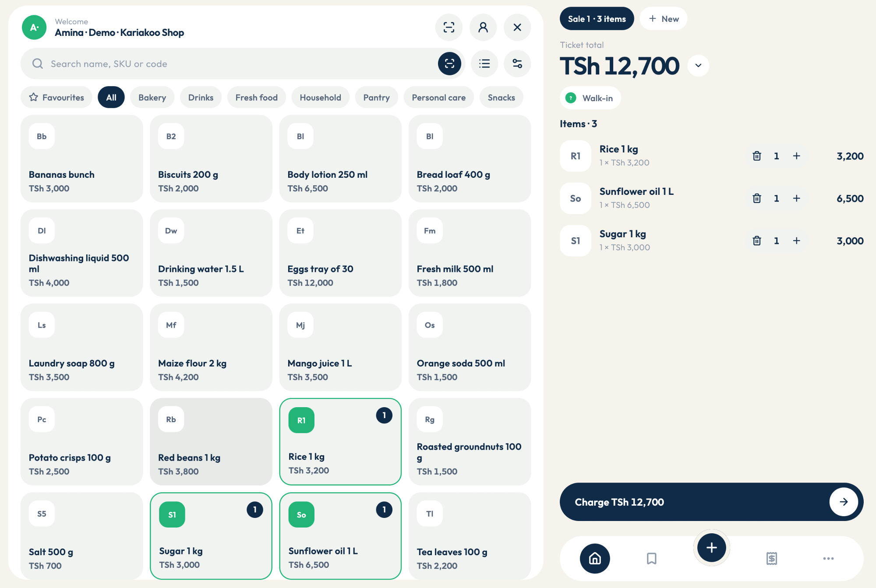Viewport: 876px width, 588px height.
Task: Go to home in bottom navigation
Action: tap(595, 559)
